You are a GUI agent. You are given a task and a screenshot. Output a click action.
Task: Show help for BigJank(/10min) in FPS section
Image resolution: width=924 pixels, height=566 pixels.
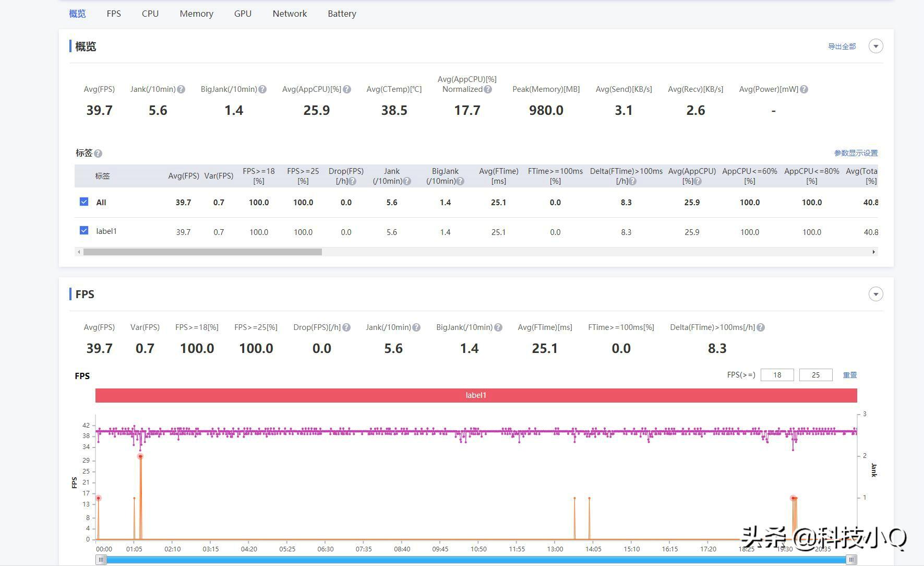[x=498, y=327]
